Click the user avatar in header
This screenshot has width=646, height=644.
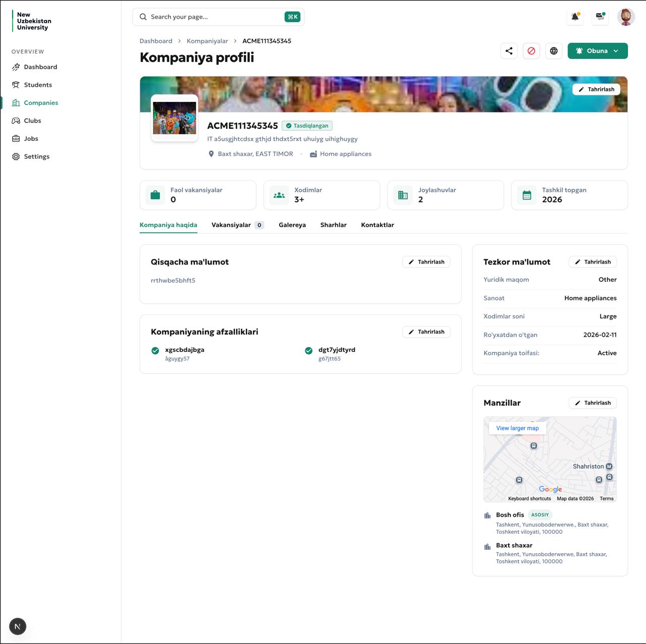(x=626, y=17)
